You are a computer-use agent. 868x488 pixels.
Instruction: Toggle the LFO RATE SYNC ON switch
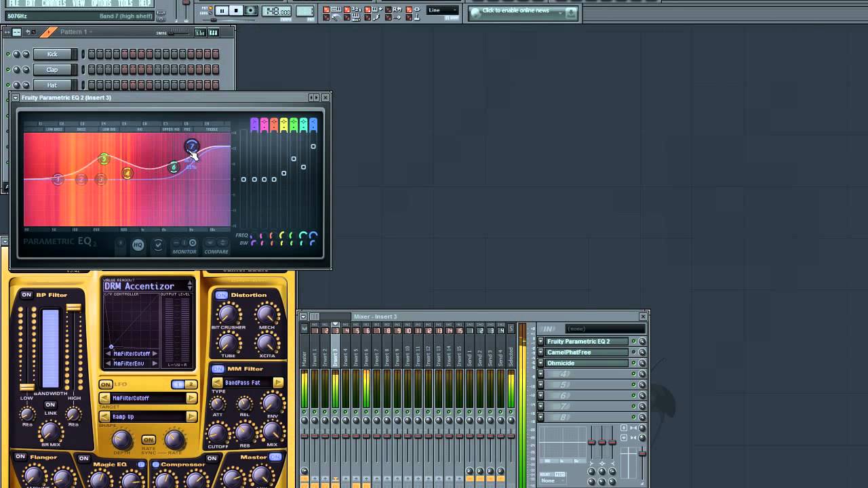point(148,440)
